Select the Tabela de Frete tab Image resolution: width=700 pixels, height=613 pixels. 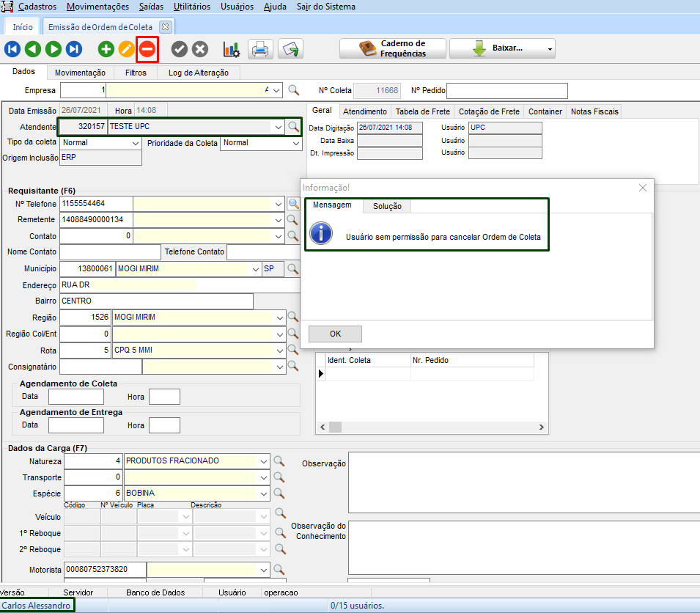(421, 111)
